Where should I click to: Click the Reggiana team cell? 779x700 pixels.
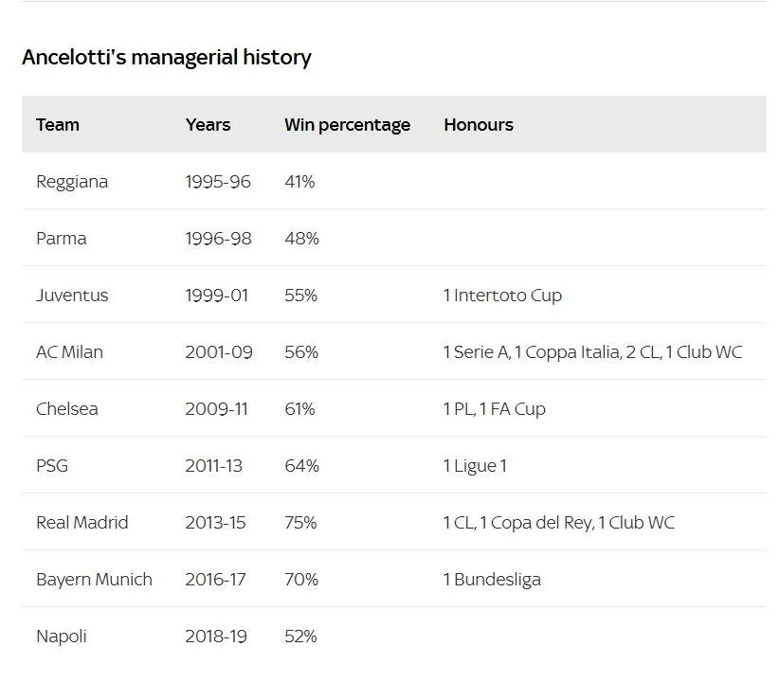(72, 181)
